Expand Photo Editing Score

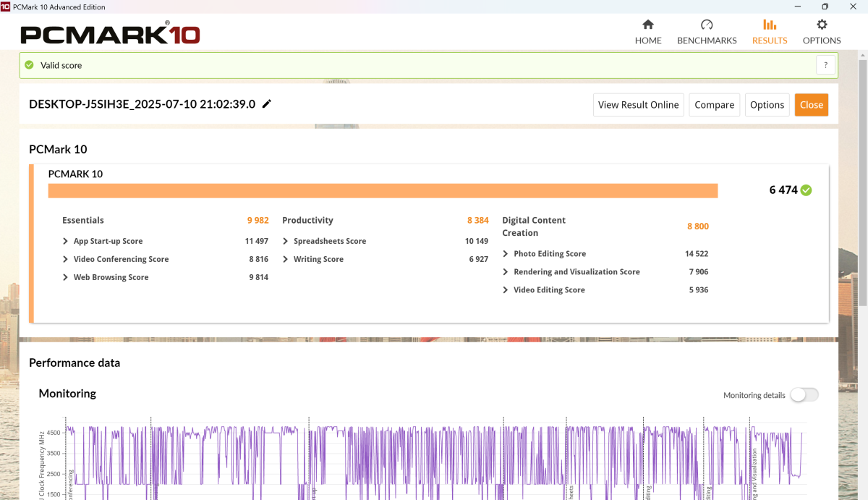(x=506, y=254)
